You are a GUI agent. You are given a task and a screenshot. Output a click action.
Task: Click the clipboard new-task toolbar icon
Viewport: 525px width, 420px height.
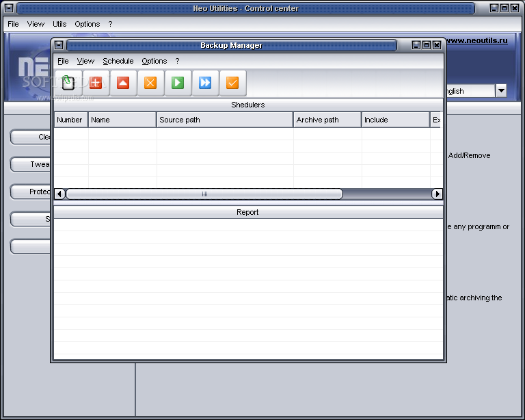tap(68, 83)
